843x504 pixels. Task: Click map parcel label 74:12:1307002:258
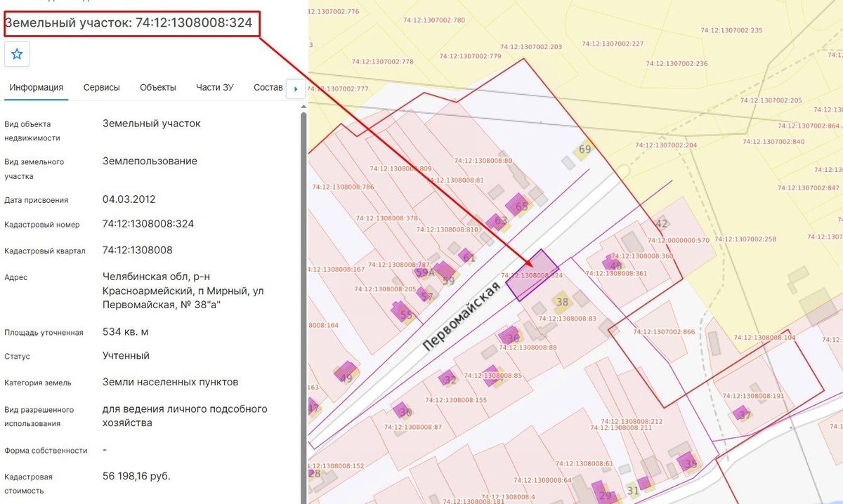[x=745, y=239]
